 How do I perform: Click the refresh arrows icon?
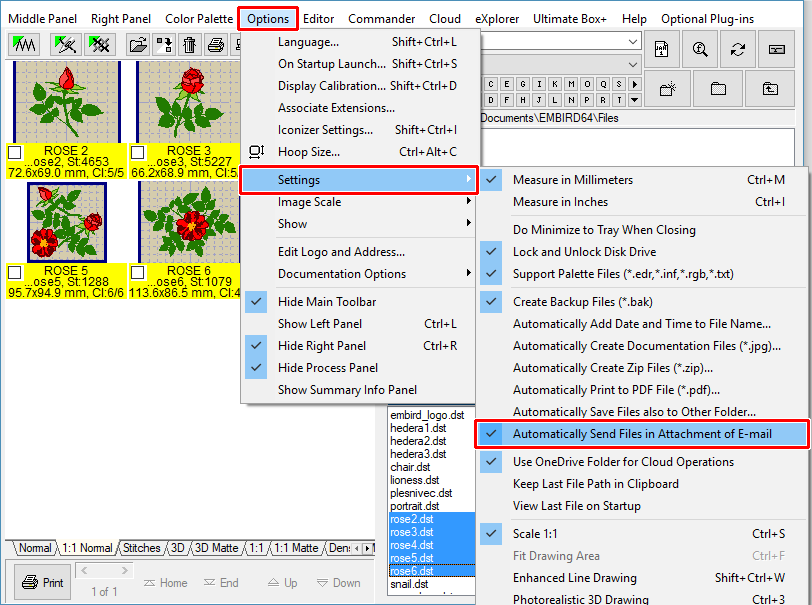738,49
